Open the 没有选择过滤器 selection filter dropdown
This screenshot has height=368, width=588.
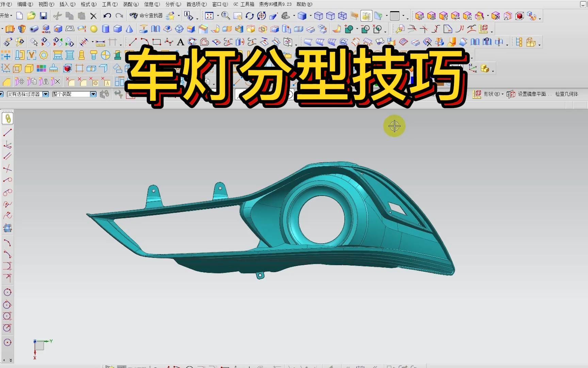(46, 94)
